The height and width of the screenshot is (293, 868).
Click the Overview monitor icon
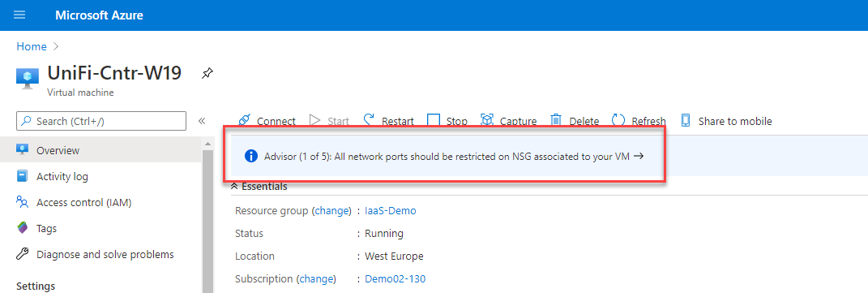coord(22,150)
